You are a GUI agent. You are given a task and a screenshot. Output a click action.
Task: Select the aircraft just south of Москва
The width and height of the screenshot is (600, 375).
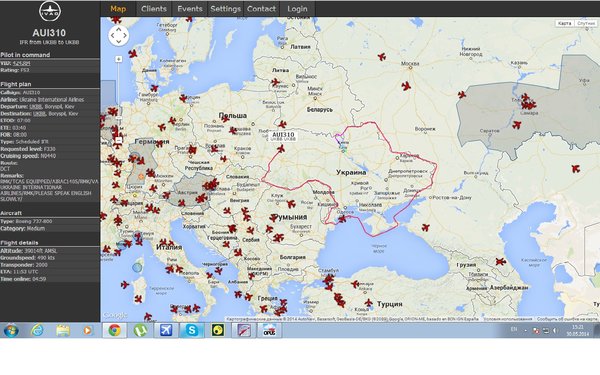coord(406,86)
